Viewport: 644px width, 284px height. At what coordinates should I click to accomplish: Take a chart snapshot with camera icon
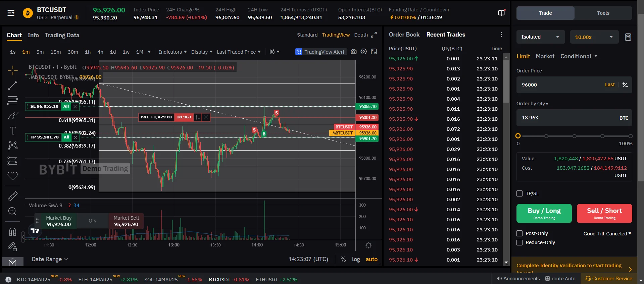[x=354, y=52]
